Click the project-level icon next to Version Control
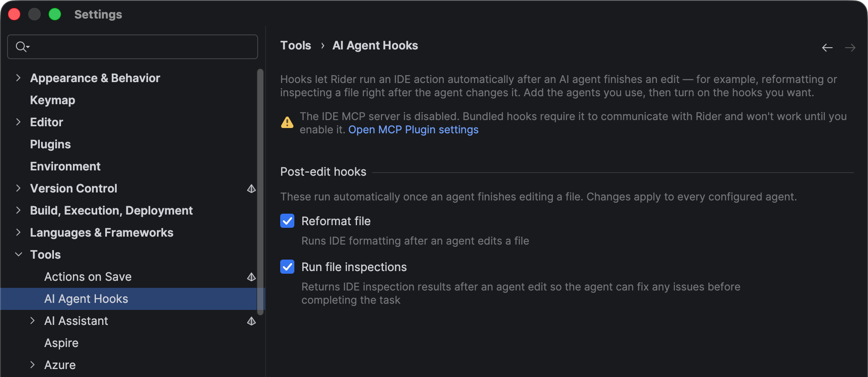 251,189
